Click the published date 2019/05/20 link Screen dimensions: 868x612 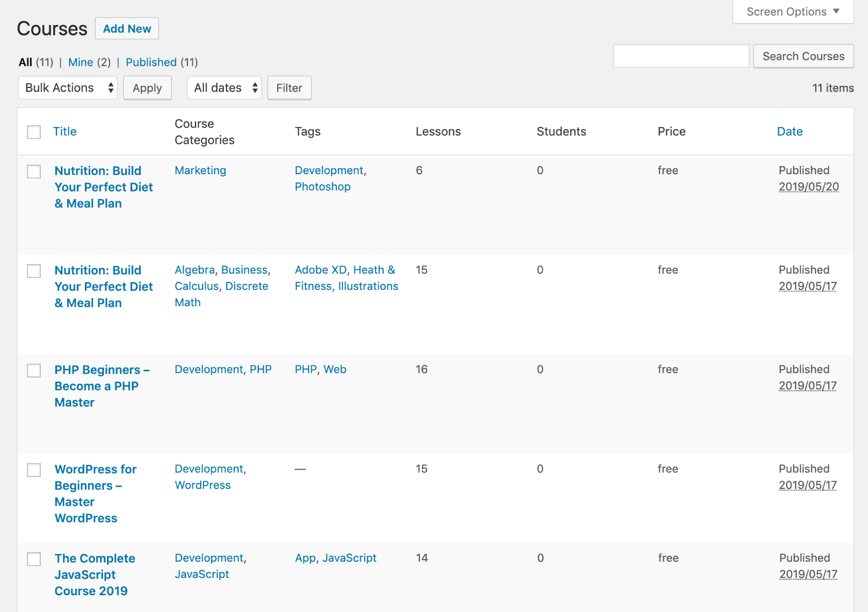pyautogui.click(x=809, y=187)
